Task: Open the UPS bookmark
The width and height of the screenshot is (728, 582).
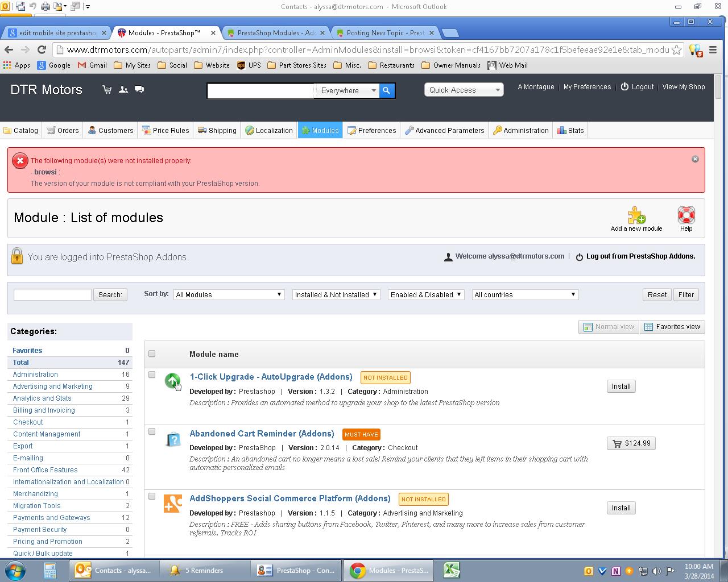Action: pyautogui.click(x=249, y=65)
